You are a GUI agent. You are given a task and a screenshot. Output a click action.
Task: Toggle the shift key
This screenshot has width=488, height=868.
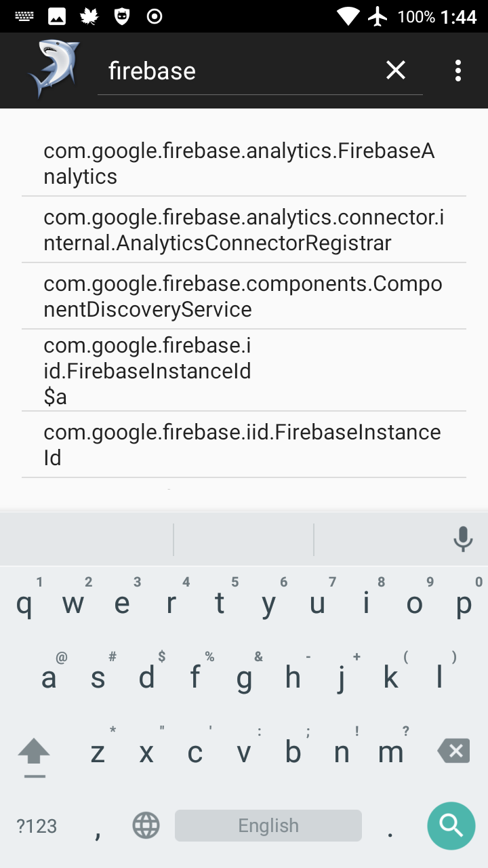(x=34, y=753)
